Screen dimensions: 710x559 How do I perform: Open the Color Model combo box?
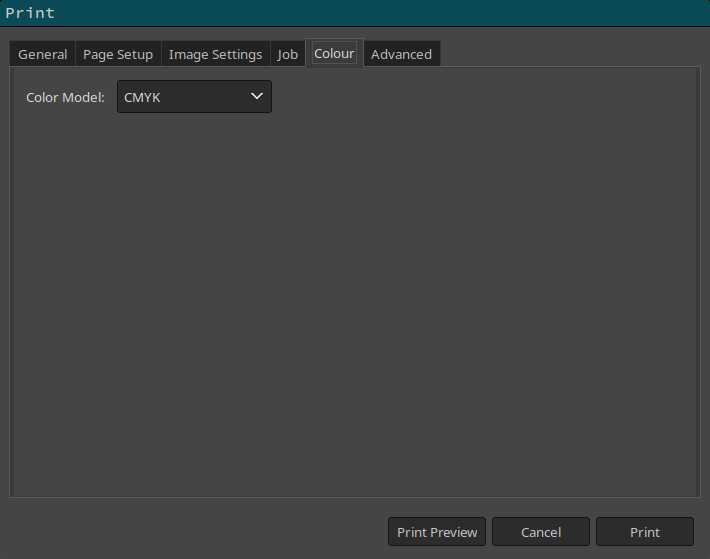tap(194, 97)
